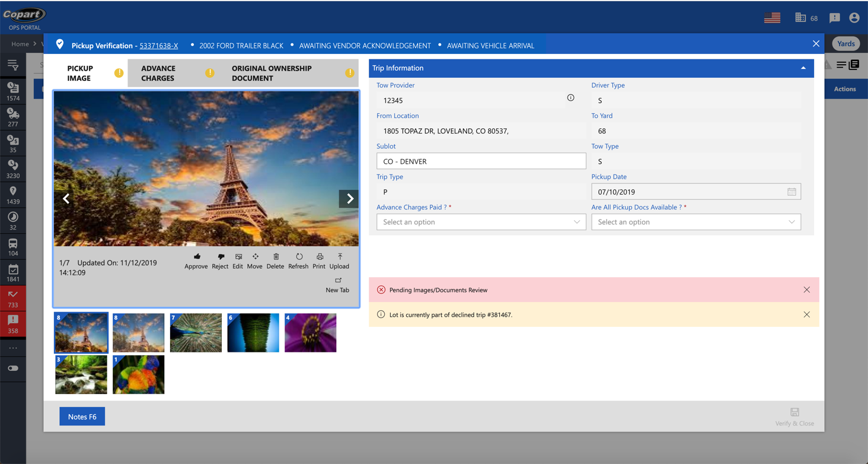Click the Sublot field CO - DENVER
This screenshot has width=868, height=464.
pos(481,161)
